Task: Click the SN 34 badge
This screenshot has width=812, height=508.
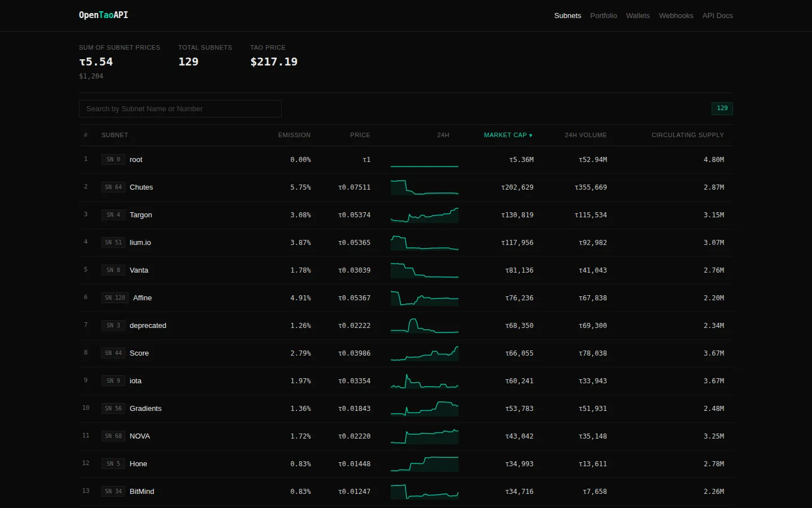Action: coord(113,492)
